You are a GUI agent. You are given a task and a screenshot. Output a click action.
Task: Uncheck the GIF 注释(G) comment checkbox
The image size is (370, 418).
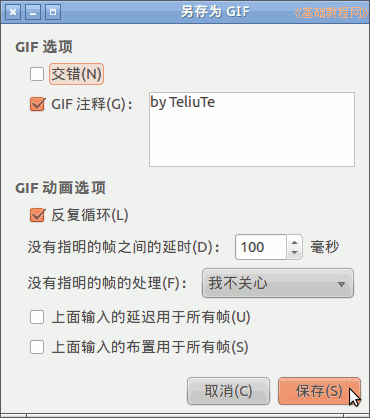37,104
